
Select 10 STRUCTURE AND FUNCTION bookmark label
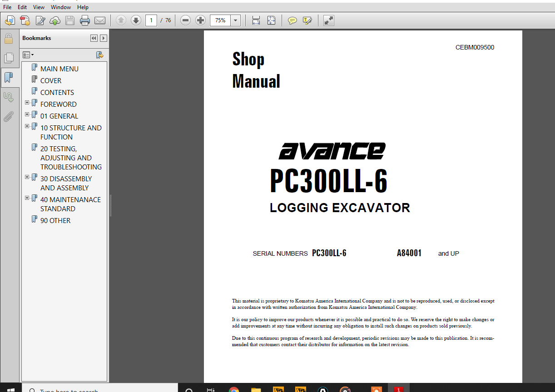coord(71,132)
